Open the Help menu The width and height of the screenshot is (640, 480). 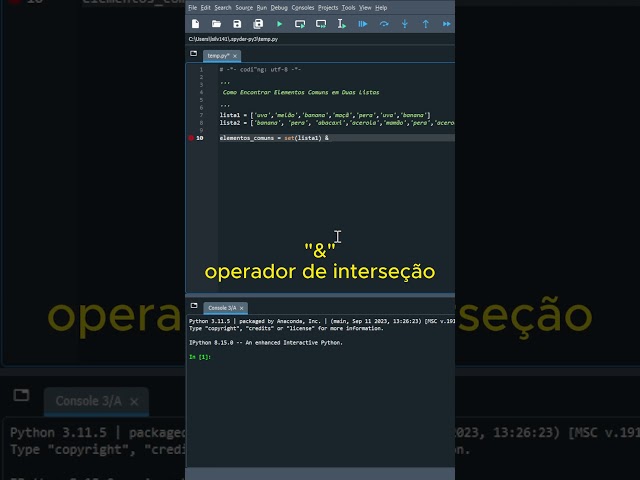click(381, 8)
